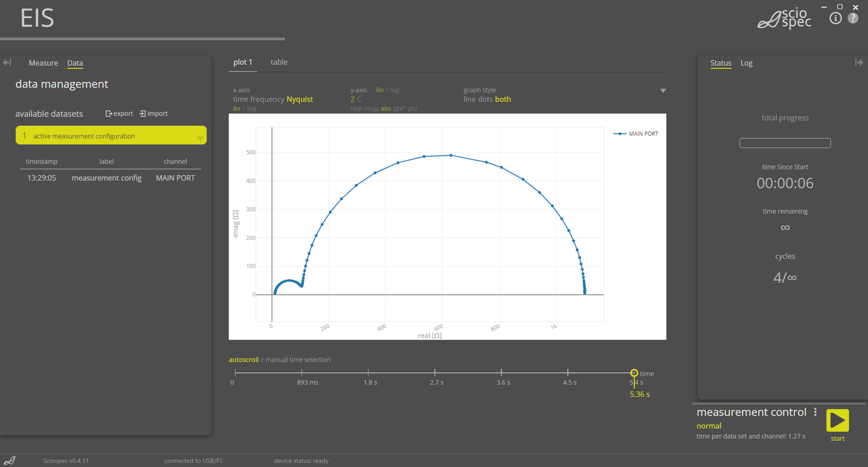Viewport: 868px width, 467px height.
Task: Click the info icon in the header
Action: point(835,18)
